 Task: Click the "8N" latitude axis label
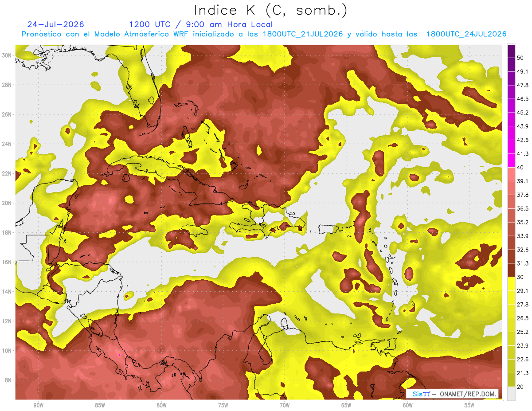click(9, 380)
